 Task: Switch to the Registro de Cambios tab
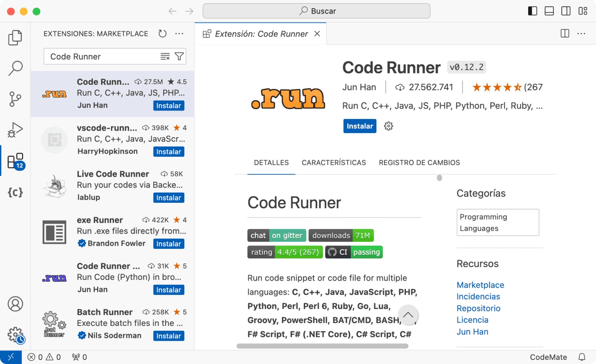(419, 162)
